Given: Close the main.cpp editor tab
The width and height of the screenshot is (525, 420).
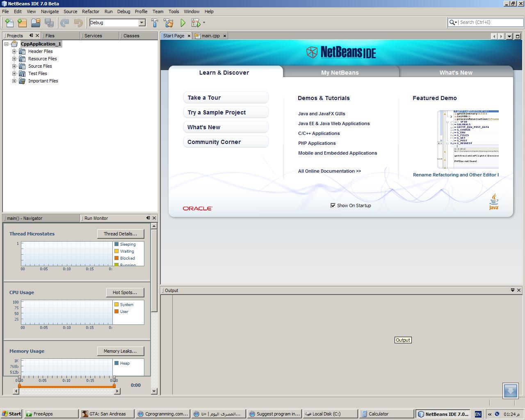Looking at the screenshot, I should [225, 36].
